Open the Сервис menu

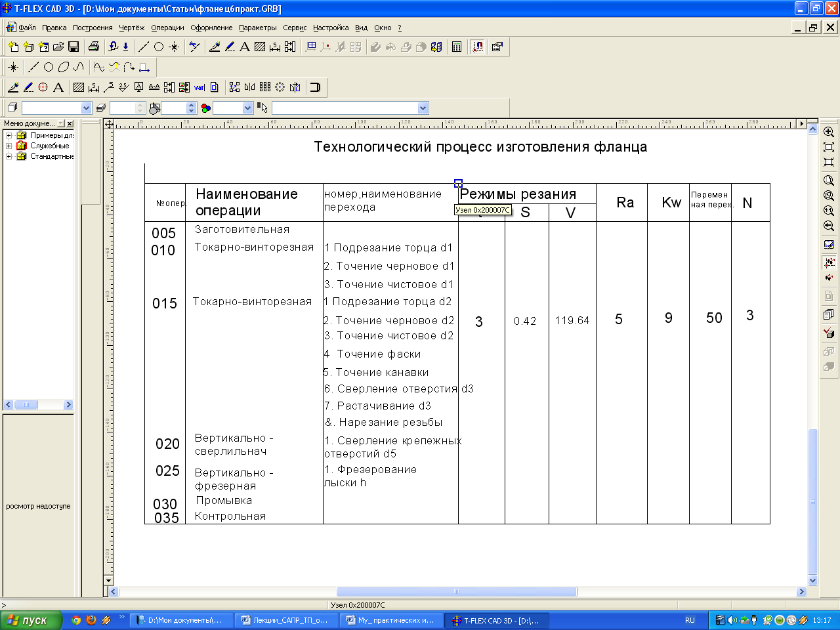pyautogui.click(x=295, y=28)
